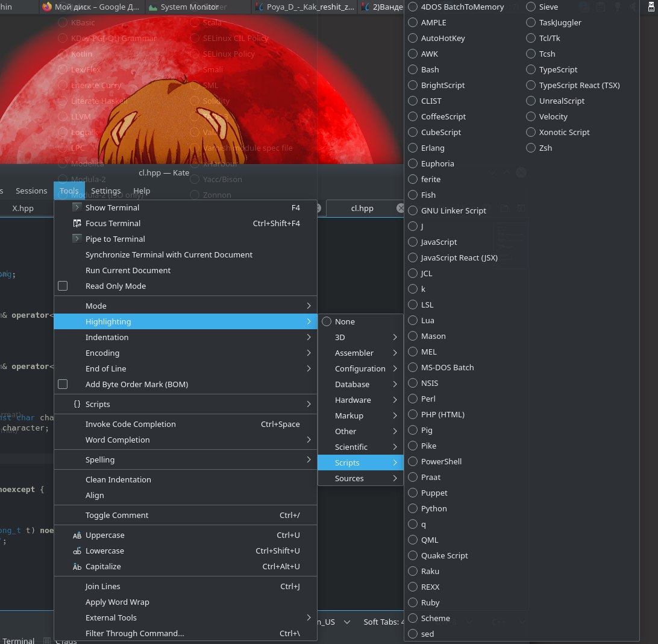The width and height of the screenshot is (658, 644).
Task: Open the Soft Tabs dropdown in status bar
Action: [x=383, y=622]
